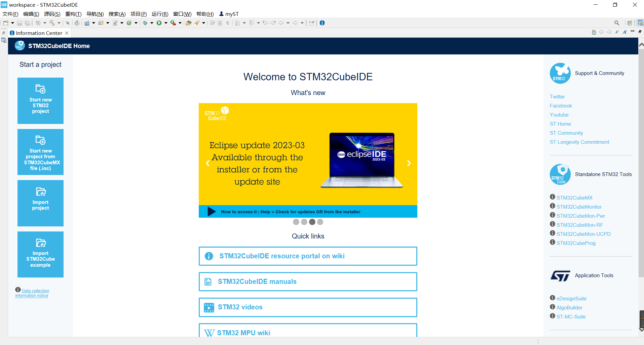
Task: Open STM32 videos quick link
Action: pos(308,307)
